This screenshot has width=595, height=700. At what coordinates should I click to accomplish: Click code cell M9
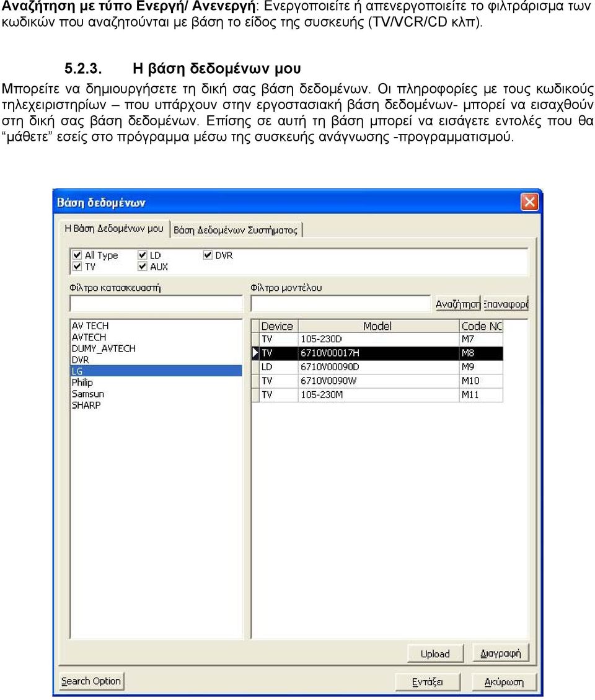[481, 367]
